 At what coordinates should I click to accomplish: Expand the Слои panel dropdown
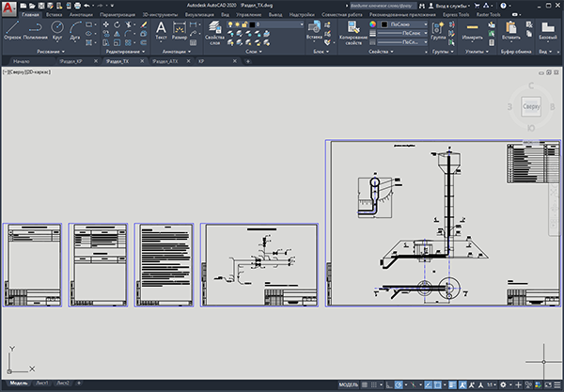254,52
